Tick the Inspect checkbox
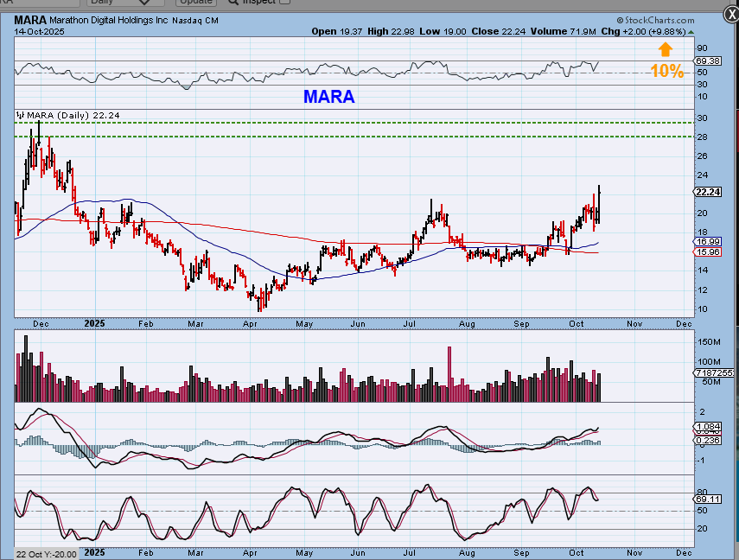Viewport: 739px width, 560px height. point(284,2)
